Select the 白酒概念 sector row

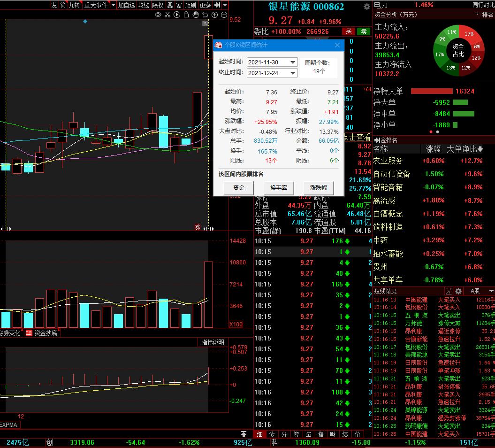click(433, 214)
